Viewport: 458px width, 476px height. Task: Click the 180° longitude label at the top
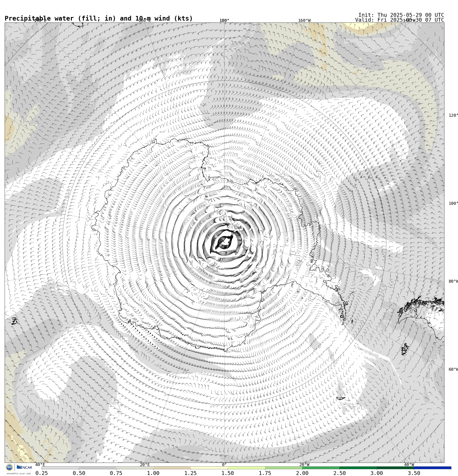[224, 20]
